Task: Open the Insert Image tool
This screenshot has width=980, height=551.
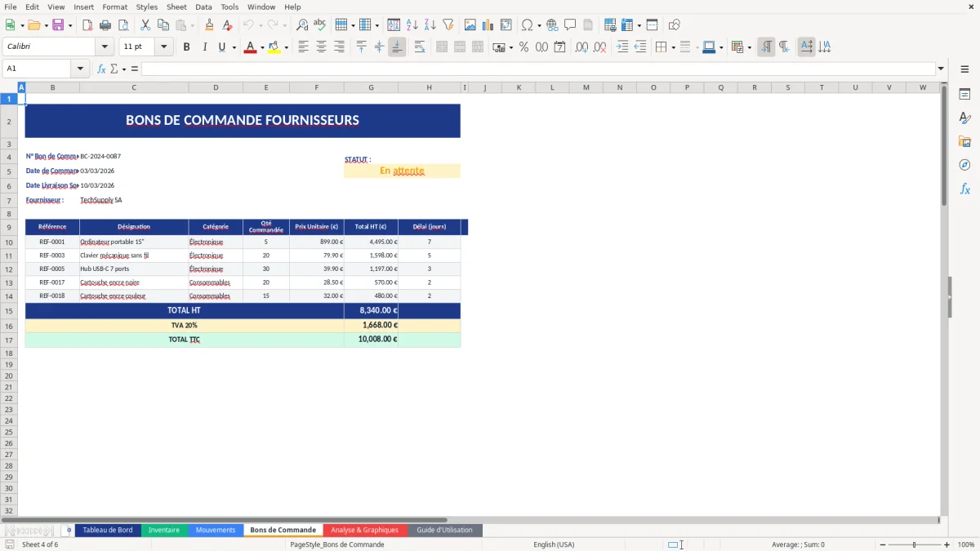Action: point(470,24)
